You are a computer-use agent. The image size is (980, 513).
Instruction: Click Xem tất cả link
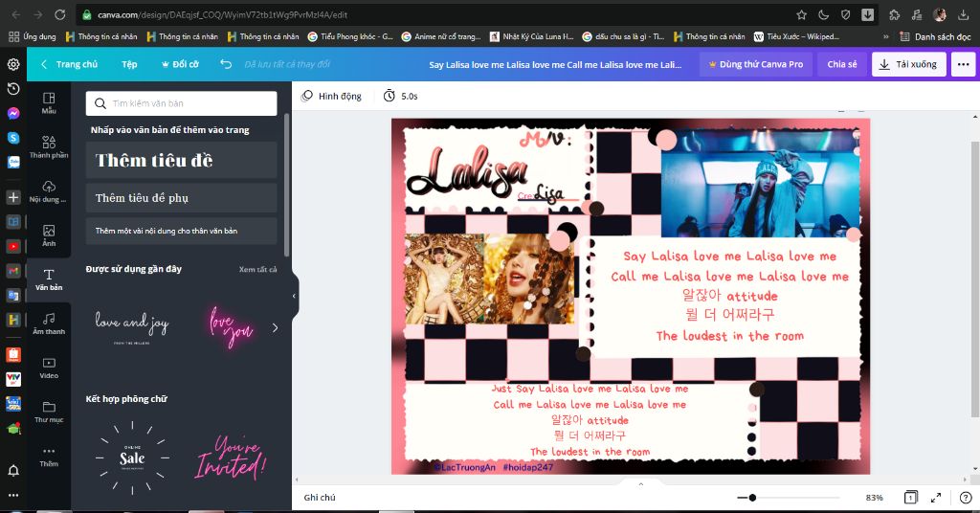coord(257,269)
